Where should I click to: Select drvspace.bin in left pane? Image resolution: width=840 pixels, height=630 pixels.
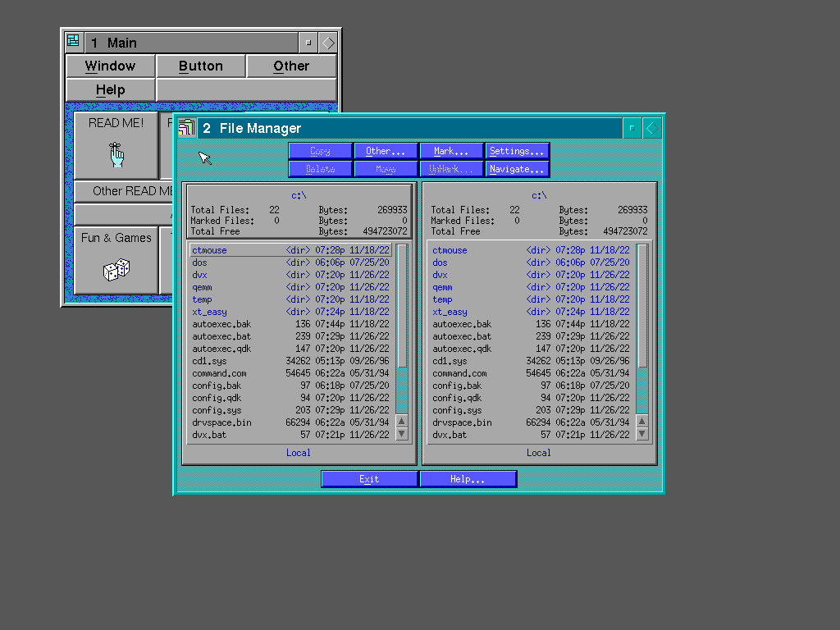291,422
